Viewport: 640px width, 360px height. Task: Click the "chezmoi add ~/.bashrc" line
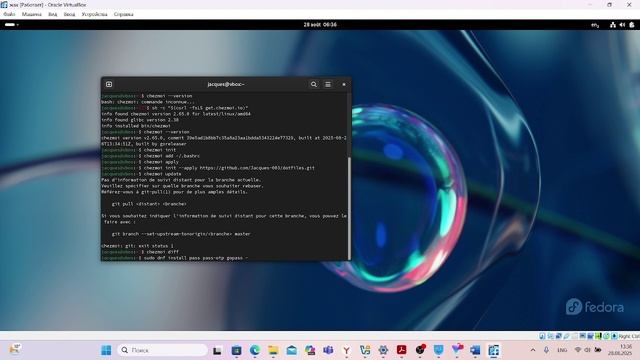(x=150, y=156)
